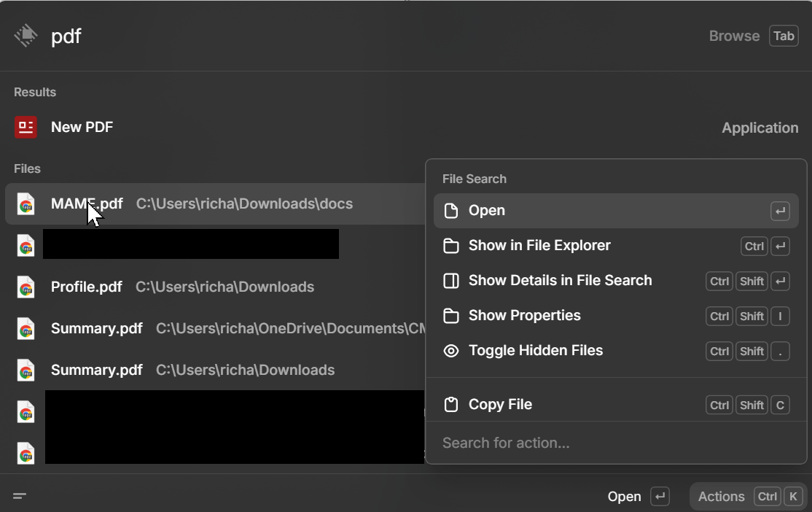The height and width of the screenshot is (512, 812).
Task: Click the PDF file icon beside MAME.pdf
Action: pos(26,204)
